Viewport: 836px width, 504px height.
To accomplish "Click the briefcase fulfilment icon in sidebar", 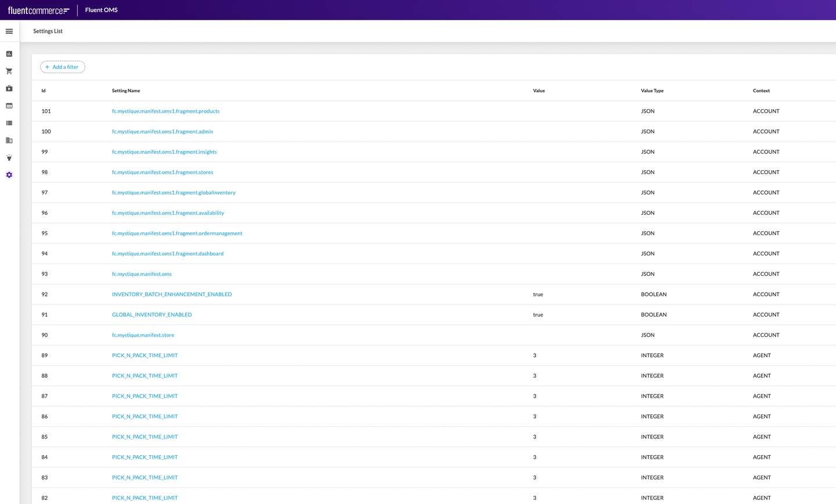I will pyautogui.click(x=9, y=88).
